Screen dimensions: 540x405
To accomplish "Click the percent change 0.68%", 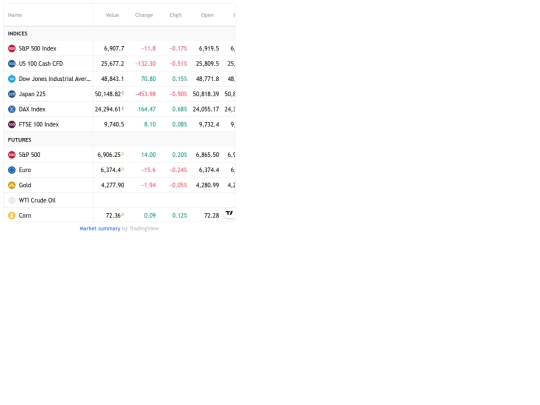I will pos(180,109).
